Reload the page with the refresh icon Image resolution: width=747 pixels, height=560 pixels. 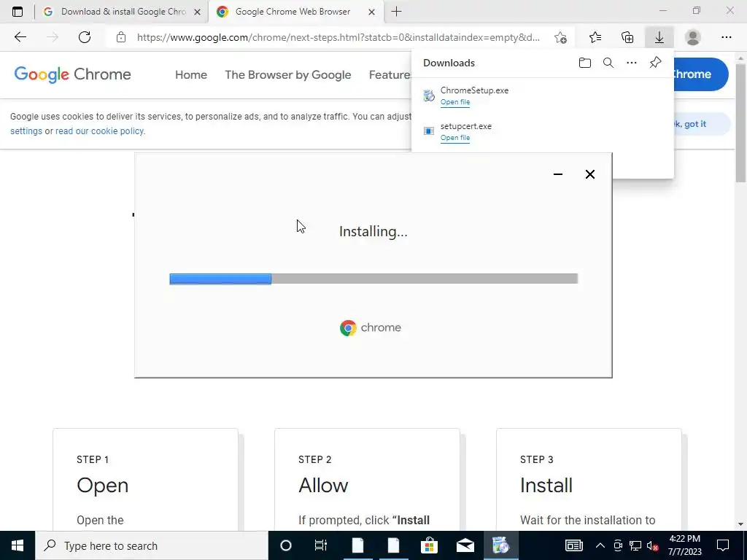(x=85, y=37)
